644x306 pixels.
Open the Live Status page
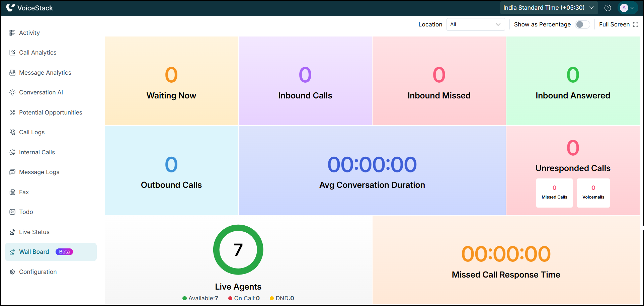point(34,232)
